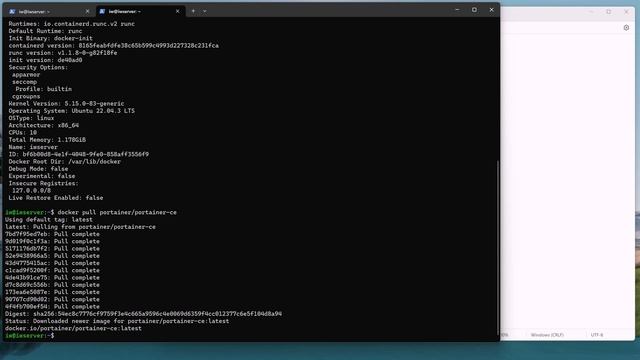Image resolution: width=640 pixels, height=360 pixels.
Task: Switch to the first terminal tab
Action: click(x=49, y=11)
